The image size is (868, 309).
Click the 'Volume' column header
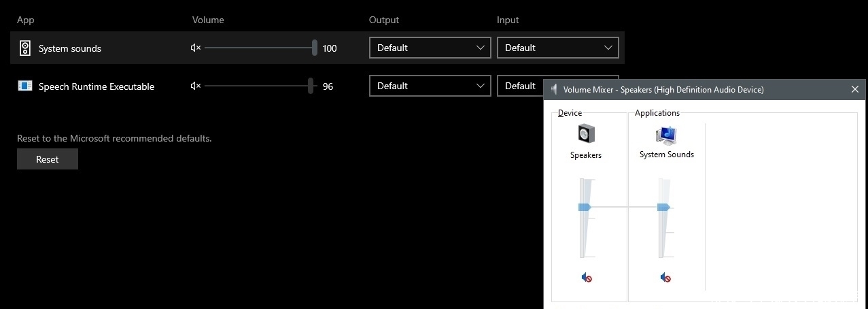(208, 20)
